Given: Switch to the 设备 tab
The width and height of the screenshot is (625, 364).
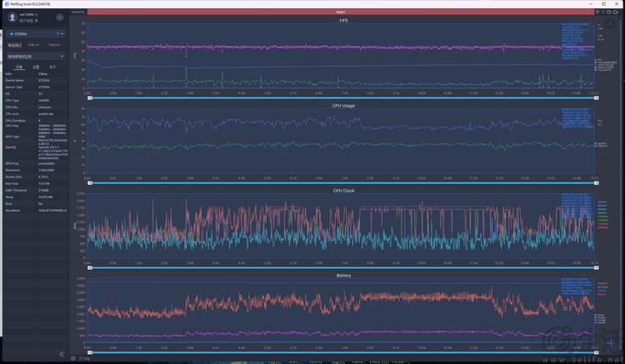Looking at the screenshot, I should point(18,67).
